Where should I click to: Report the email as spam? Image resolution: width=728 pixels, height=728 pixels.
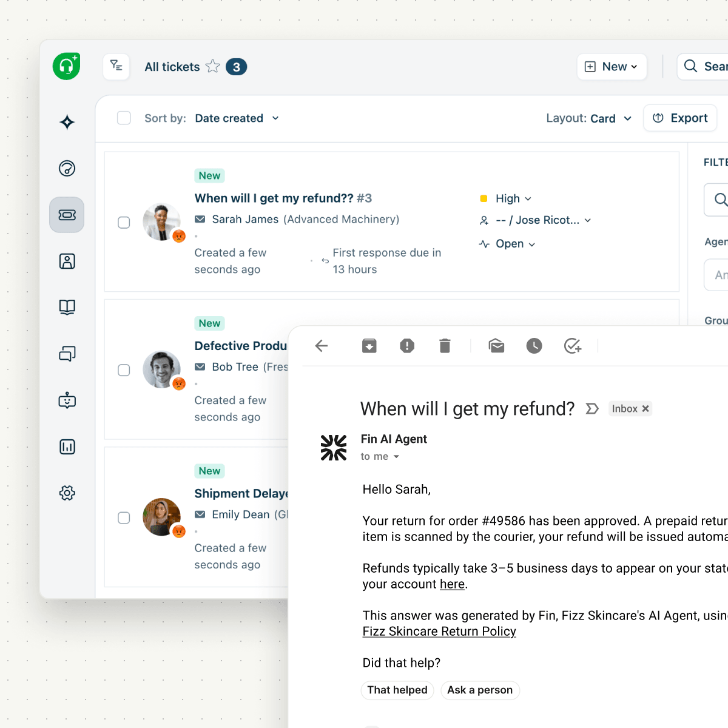(x=407, y=346)
